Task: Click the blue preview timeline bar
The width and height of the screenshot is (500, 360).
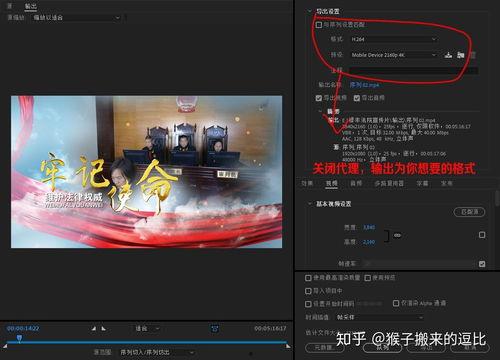Action: 147,342
